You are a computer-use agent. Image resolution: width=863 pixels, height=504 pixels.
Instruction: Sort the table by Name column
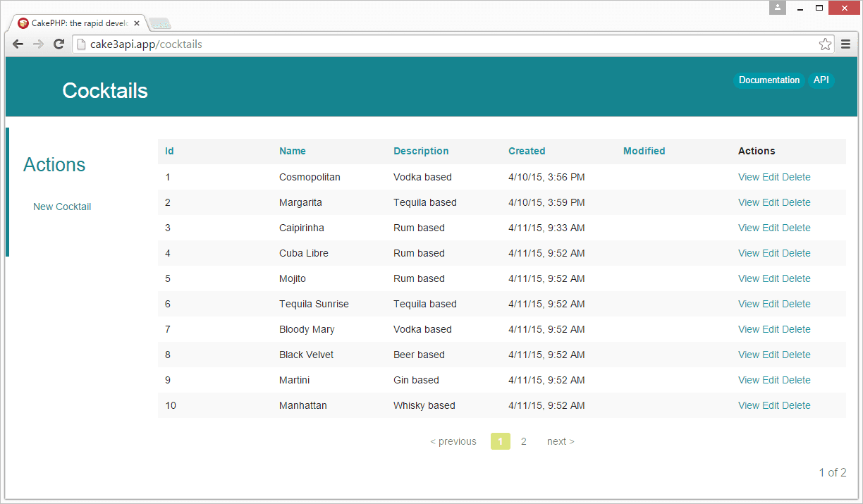(293, 151)
